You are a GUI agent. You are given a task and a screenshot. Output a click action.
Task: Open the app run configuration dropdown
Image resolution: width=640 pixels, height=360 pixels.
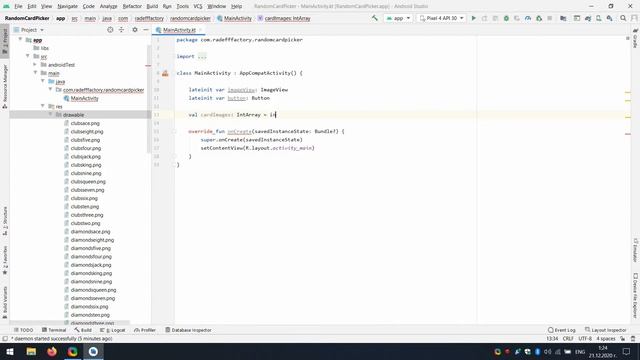(398, 18)
